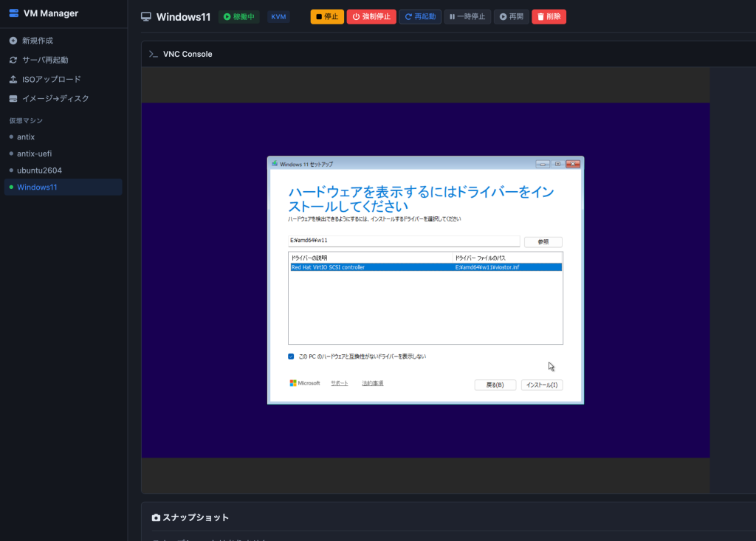Pause the VM with 一時停止
This screenshot has height=541, width=756.
[467, 17]
